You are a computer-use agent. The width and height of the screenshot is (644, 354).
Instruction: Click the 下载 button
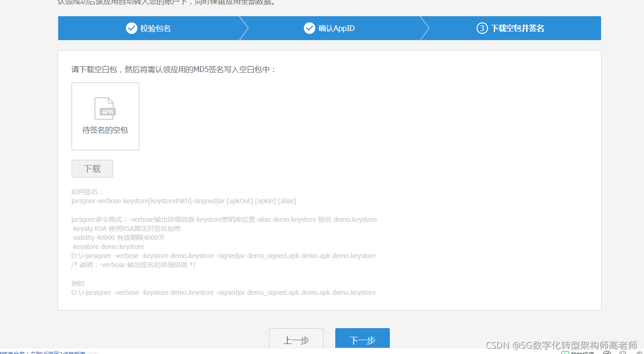92,169
